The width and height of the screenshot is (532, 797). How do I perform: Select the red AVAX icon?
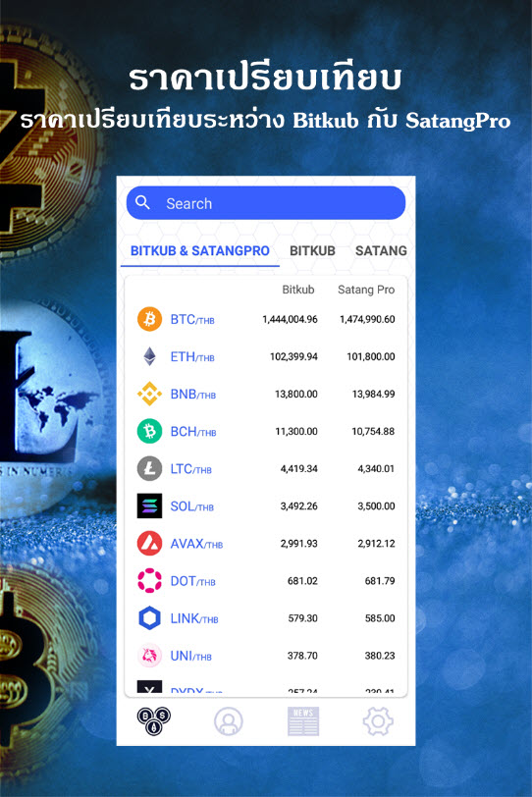click(x=149, y=544)
